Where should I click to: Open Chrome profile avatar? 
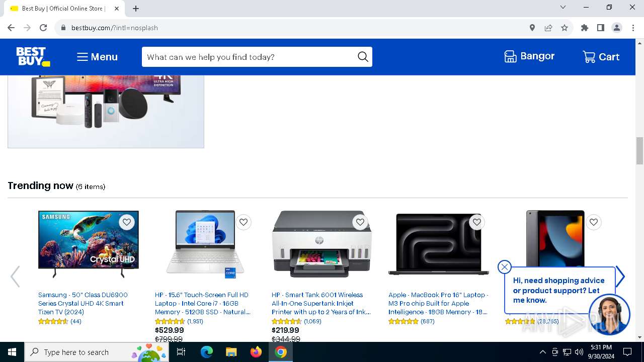click(x=617, y=28)
